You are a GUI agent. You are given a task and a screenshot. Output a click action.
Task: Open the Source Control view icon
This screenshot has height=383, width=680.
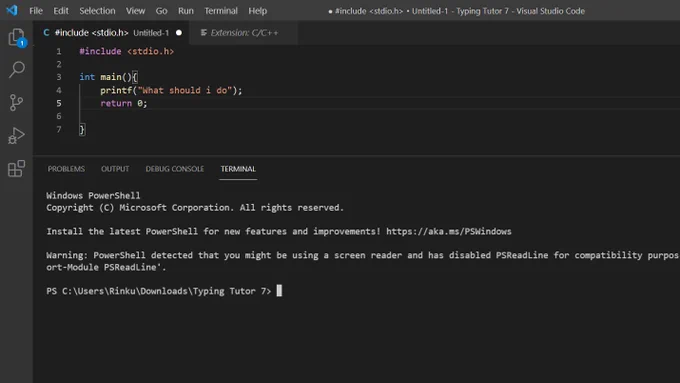16,102
